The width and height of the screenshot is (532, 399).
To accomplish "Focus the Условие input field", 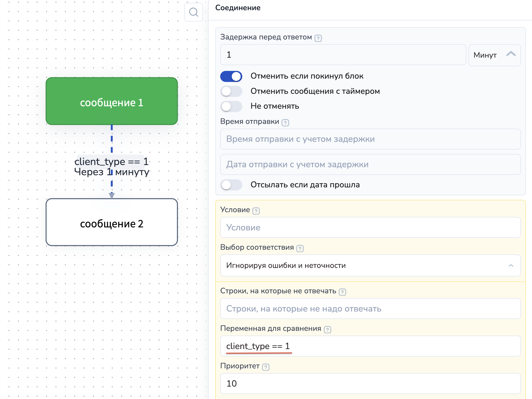I will pos(370,227).
